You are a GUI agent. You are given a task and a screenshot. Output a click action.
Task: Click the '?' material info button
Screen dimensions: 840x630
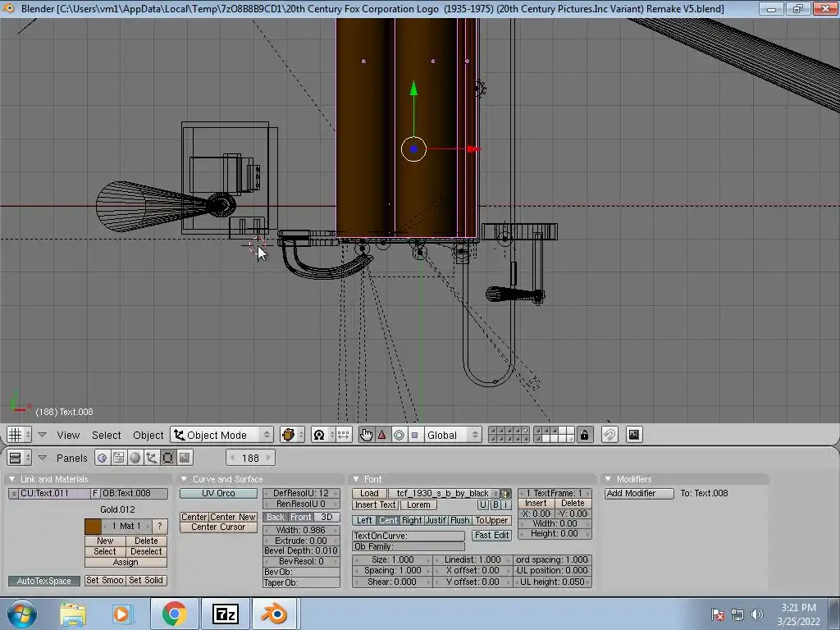click(x=160, y=526)
